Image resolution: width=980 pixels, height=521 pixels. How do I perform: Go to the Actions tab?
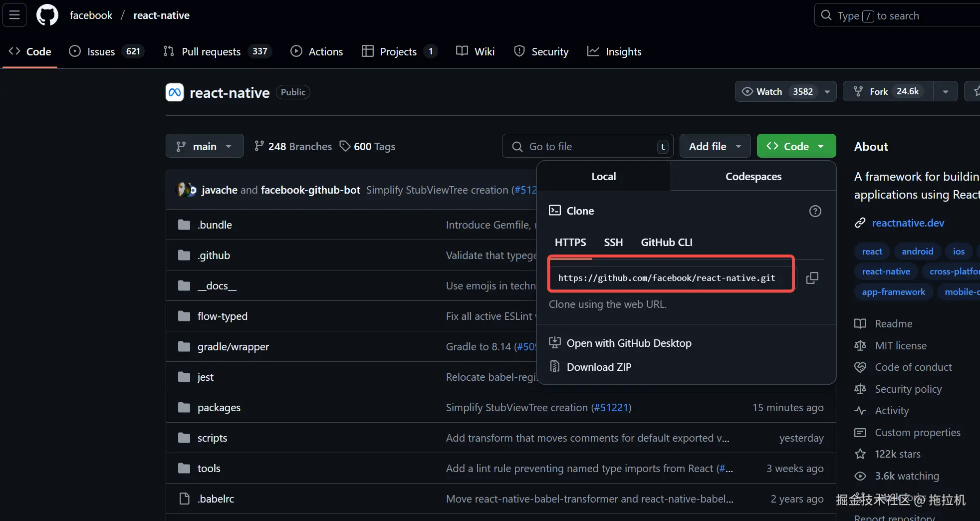[317, 51]
